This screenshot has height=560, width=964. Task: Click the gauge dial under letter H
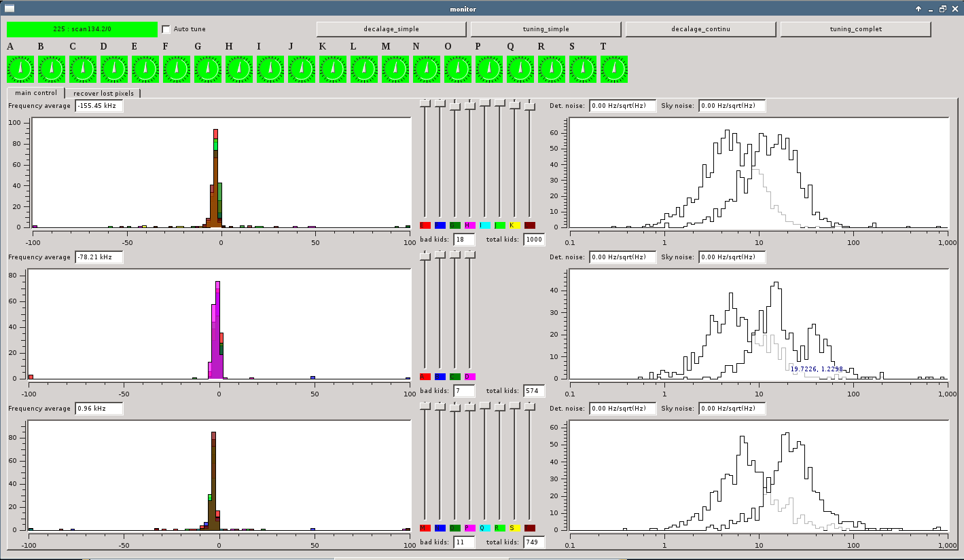pos(239,69)
